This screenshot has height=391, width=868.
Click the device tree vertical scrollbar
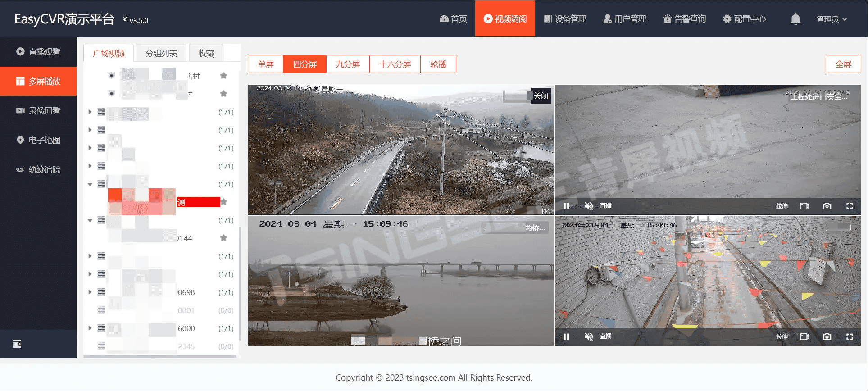[x=239, y=284]
